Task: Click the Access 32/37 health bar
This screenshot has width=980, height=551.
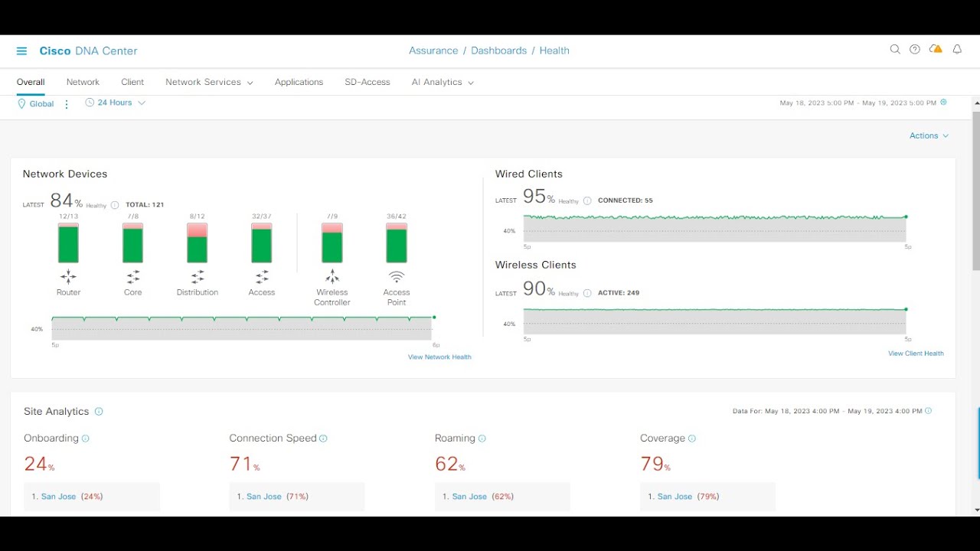Action: coord(262,243)
